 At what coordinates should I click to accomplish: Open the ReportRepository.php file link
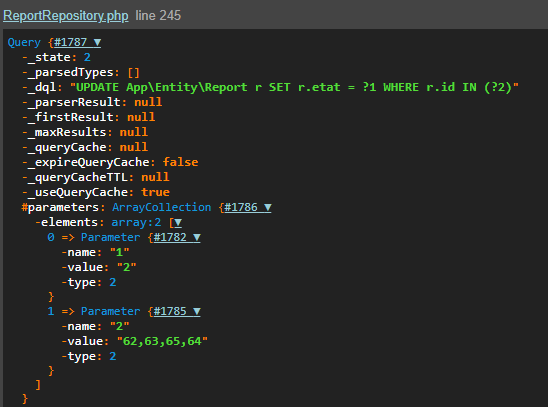tap(66, 16)
